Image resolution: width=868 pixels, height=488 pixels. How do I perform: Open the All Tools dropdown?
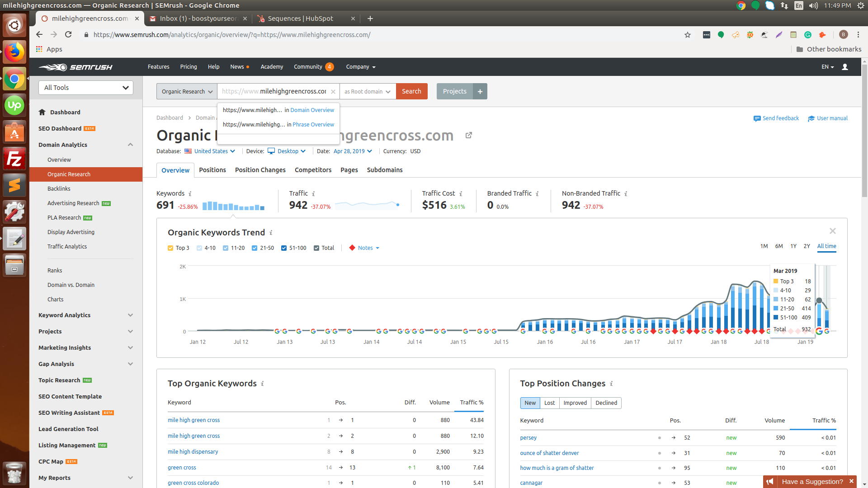[86, 88]
